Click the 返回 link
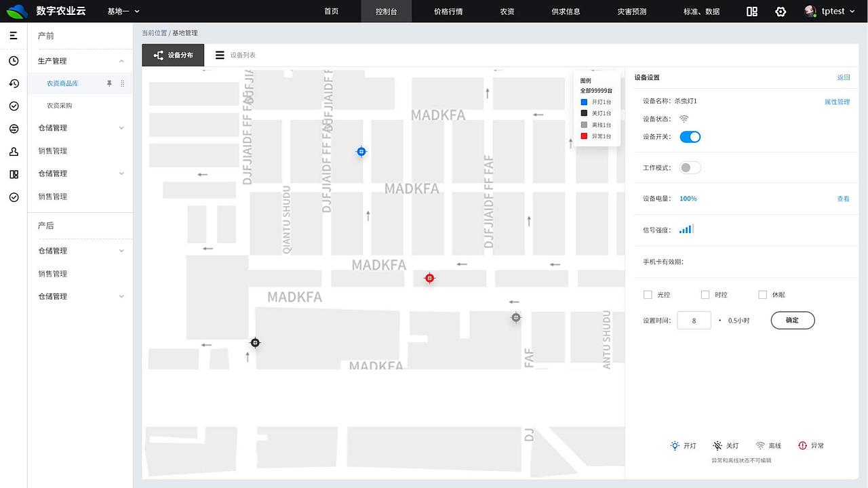The image size is (868, 488). coord(843,77)
